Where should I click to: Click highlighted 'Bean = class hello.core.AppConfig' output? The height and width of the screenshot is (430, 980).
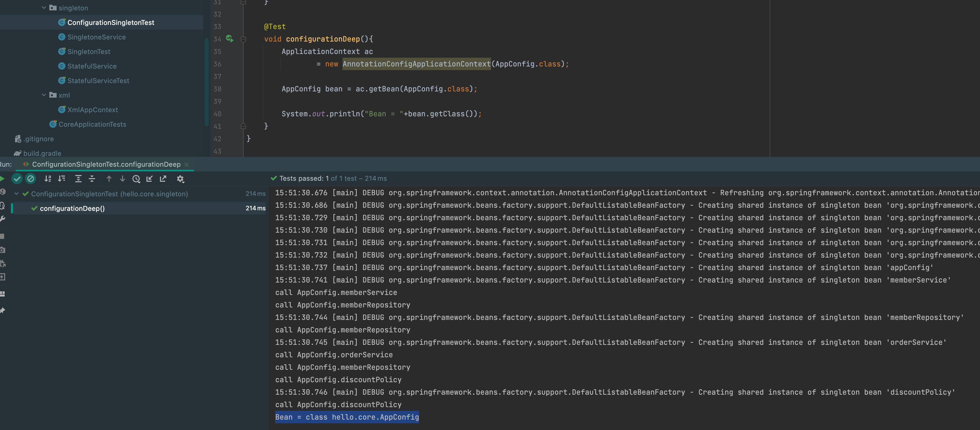[347, 417]
